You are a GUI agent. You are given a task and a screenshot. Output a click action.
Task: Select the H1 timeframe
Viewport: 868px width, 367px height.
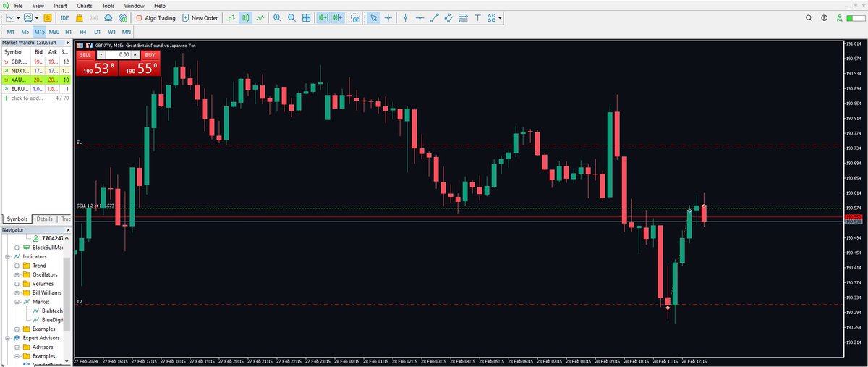(x=68, y=33)
